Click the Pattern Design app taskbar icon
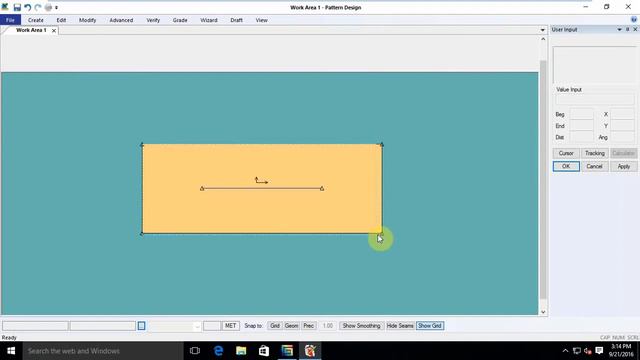 point(310,351)
